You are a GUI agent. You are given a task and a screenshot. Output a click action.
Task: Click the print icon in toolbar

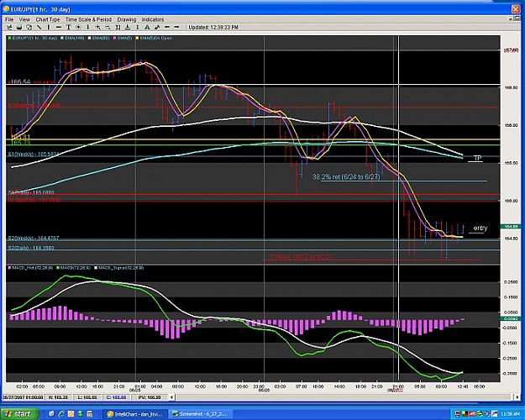pos(19,27)
